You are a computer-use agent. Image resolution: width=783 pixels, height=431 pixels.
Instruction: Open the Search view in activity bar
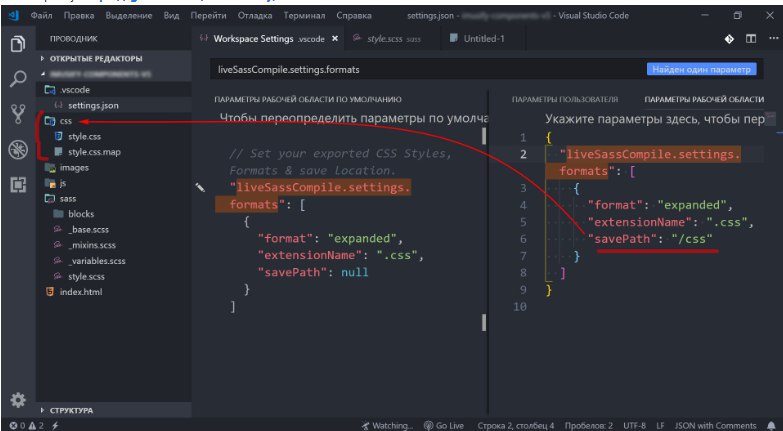click(x=18, y=79)
